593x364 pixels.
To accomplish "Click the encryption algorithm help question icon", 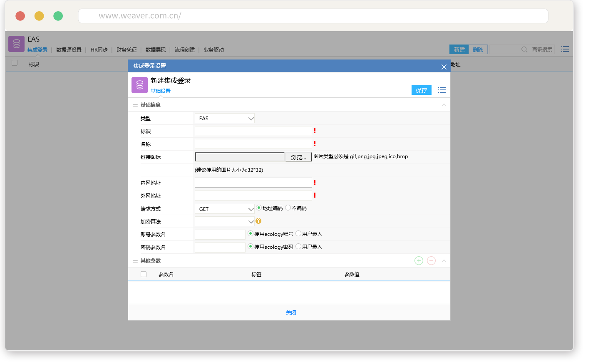I will [x=258, y=221].
